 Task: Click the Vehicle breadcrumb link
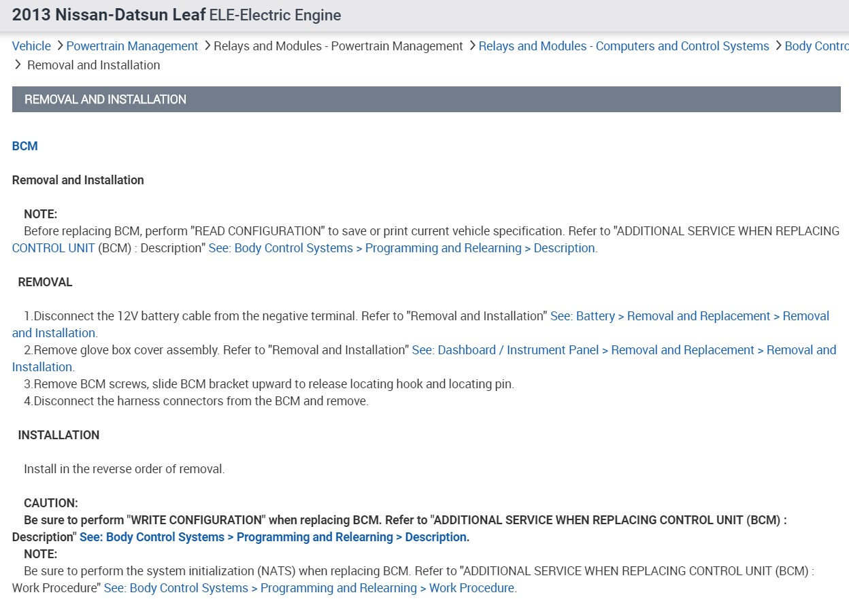(31, 46)
